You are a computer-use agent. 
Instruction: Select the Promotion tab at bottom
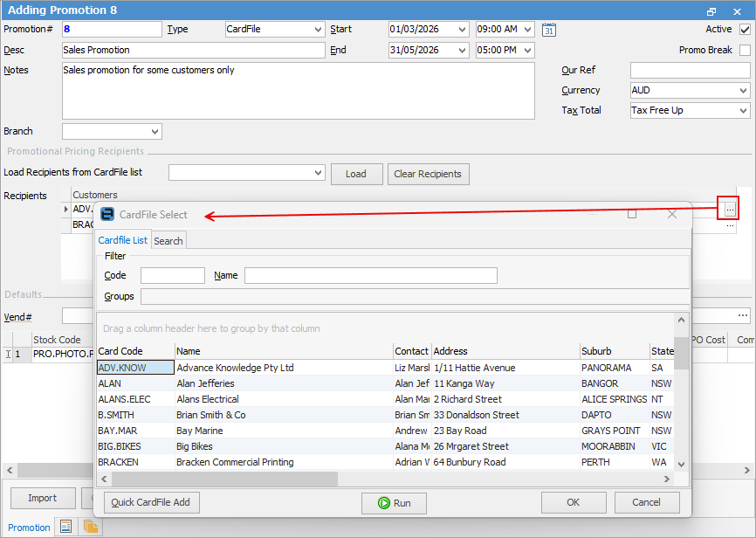coord(30,528)
